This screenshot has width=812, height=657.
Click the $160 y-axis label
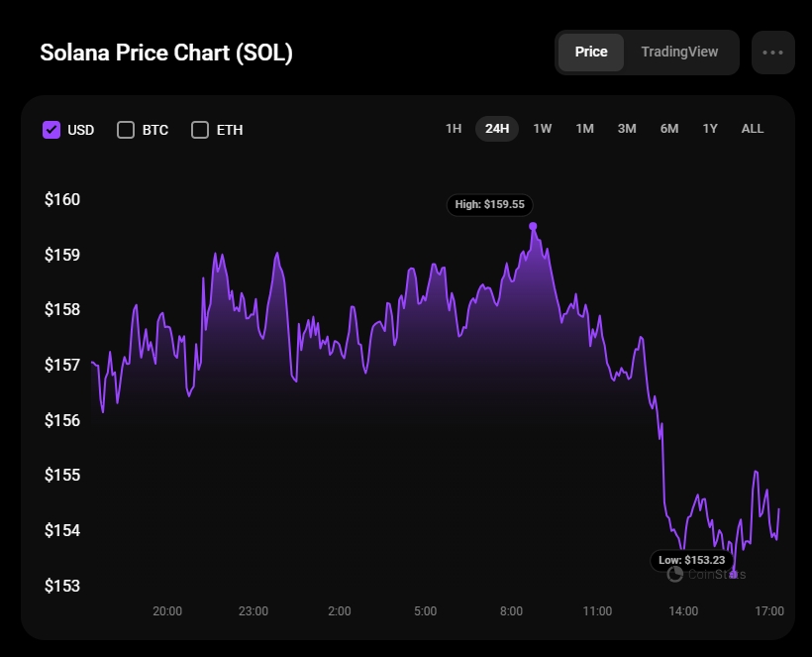pos(62,199)
